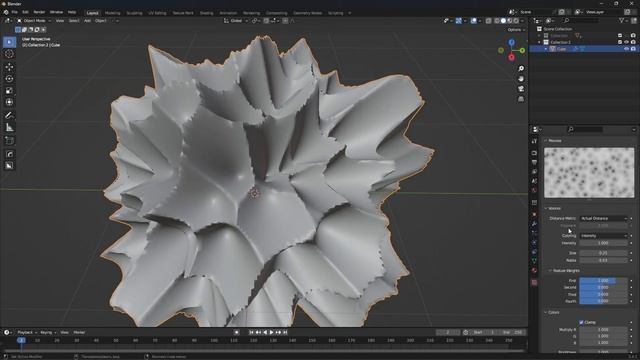Toggle X-ray mode in viewport header
The width and height of the screenshot is (640, 360).
(x=489, y=20)
